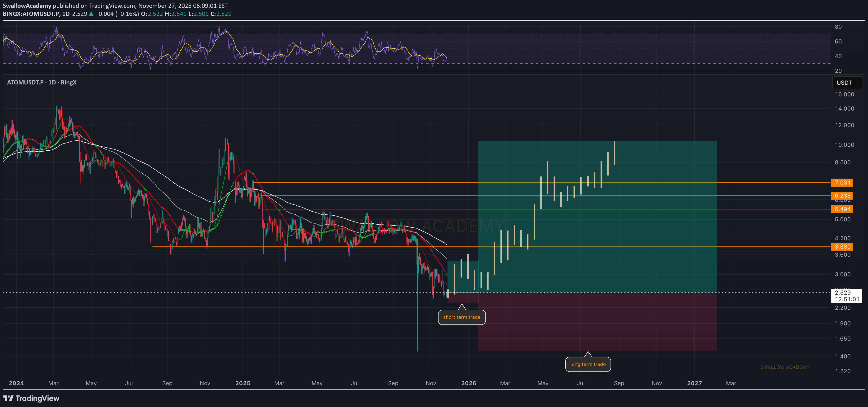Click the 3.880 orange price label
The image size is (868, 407).
pyautogui.click(x=842, y=247)
